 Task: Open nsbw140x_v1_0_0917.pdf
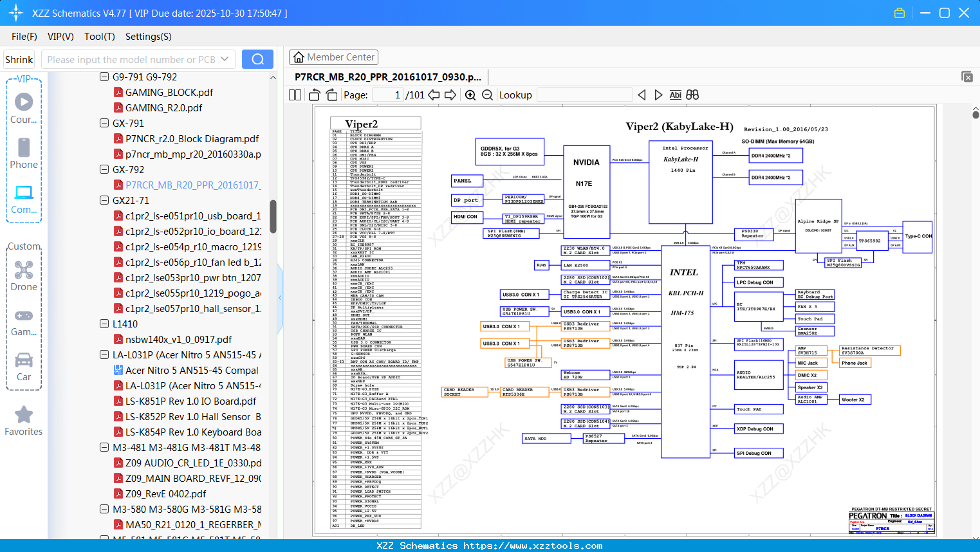pyautogui.click(x=178, y=339)
